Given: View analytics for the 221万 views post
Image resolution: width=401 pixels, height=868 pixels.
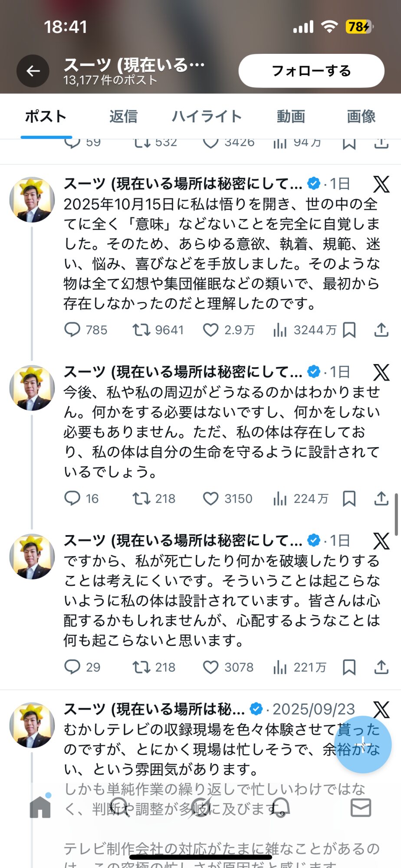Looking at the screenshot, I should coord(280,667).
